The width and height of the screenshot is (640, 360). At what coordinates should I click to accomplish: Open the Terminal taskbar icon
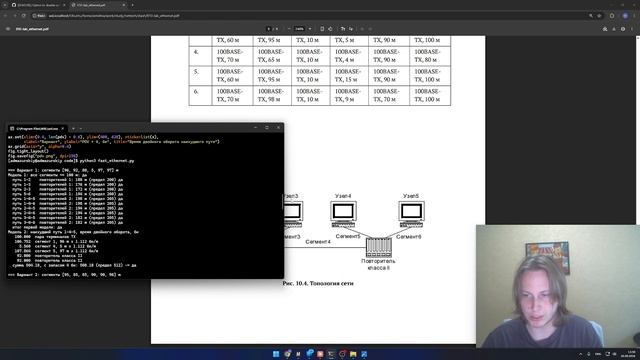click(x=331, y=354)
